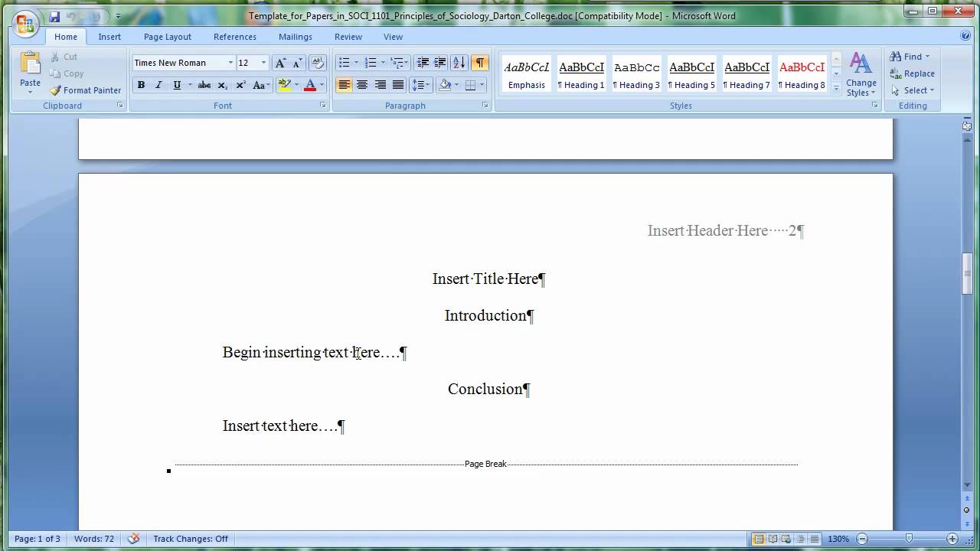
Task: Click the zoom in plus button
Action: click(952, 539)
